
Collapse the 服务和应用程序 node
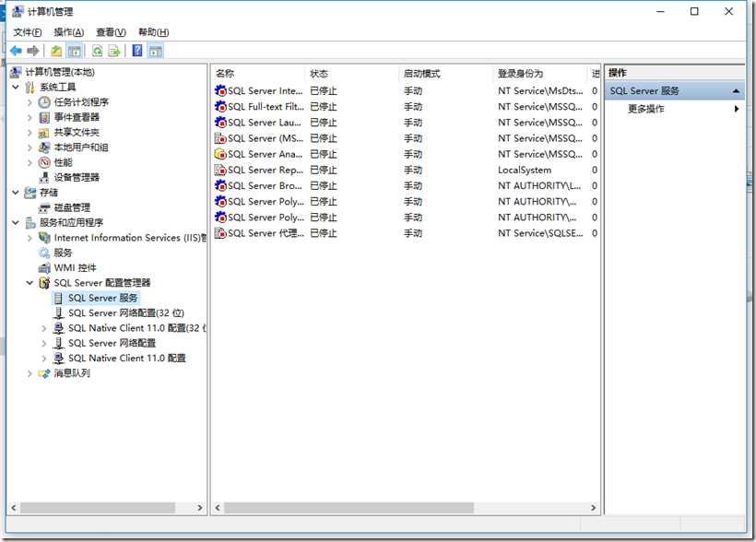click(x=16, y=222)
